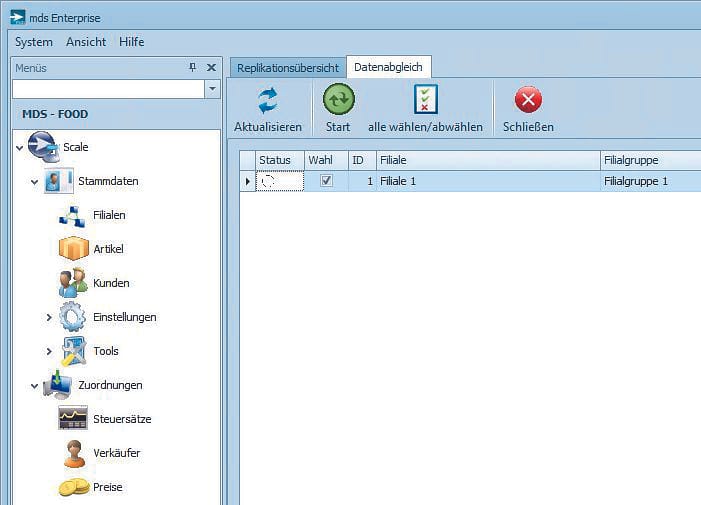Open the Hilfe menu
This screenshot has width=701, height=505.
pos(131,42)
